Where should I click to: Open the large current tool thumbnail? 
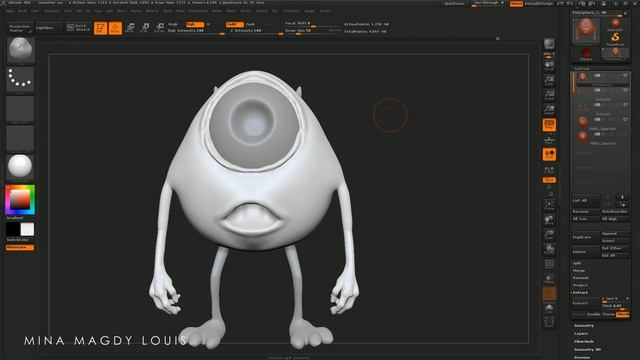click(586, 31)
